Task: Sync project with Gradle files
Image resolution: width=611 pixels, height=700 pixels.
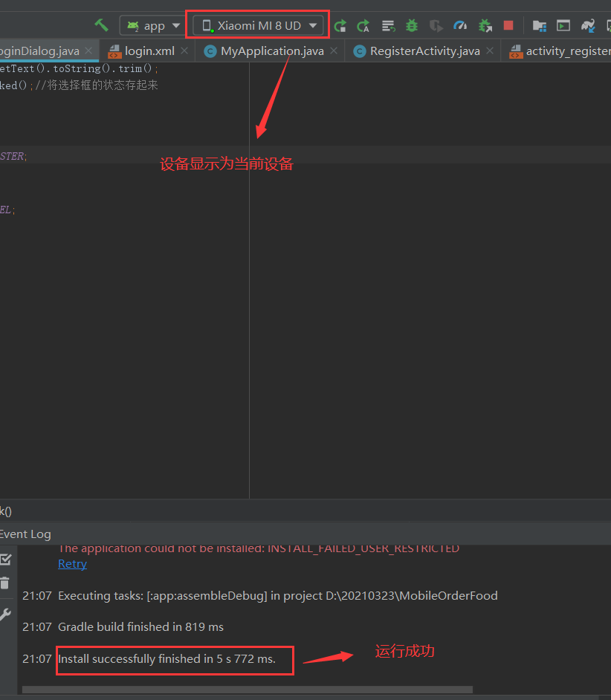Action: (587, 25)
